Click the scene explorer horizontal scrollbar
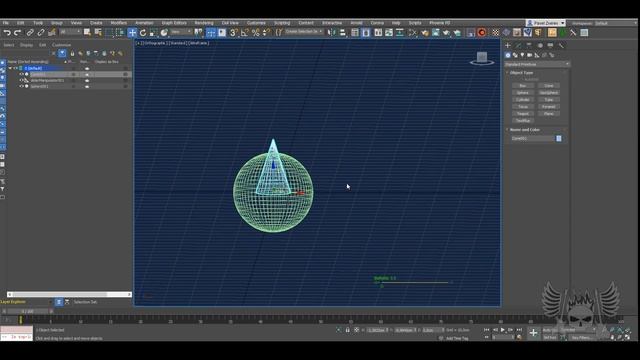 tap(69, 294)
